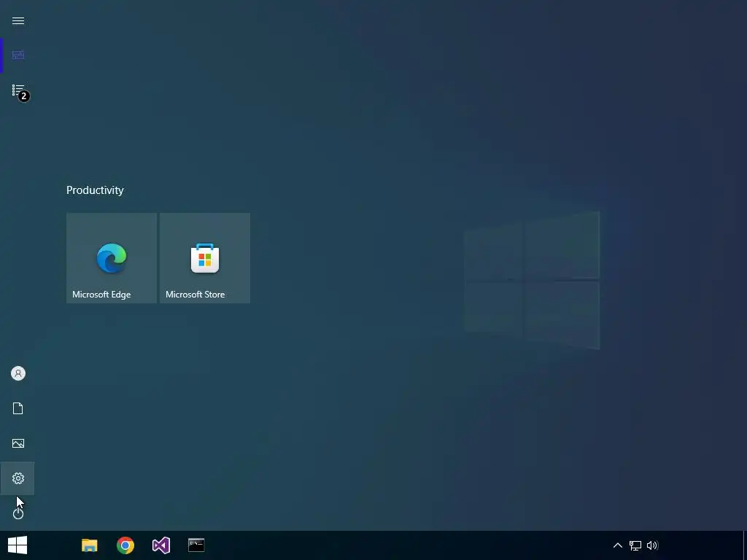Open Visual Studio from the taskbar
747x560 pixels.
[161, 545]
